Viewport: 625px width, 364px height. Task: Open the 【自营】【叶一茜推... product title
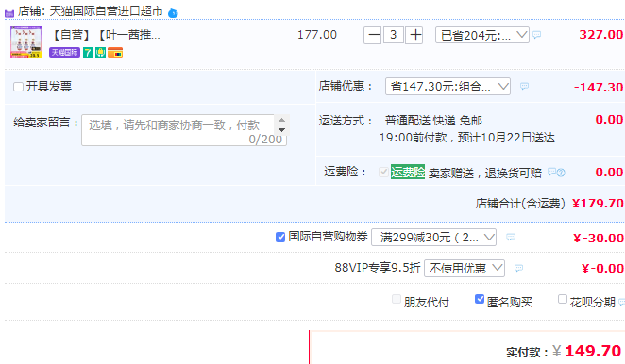[x=106, y=35]
